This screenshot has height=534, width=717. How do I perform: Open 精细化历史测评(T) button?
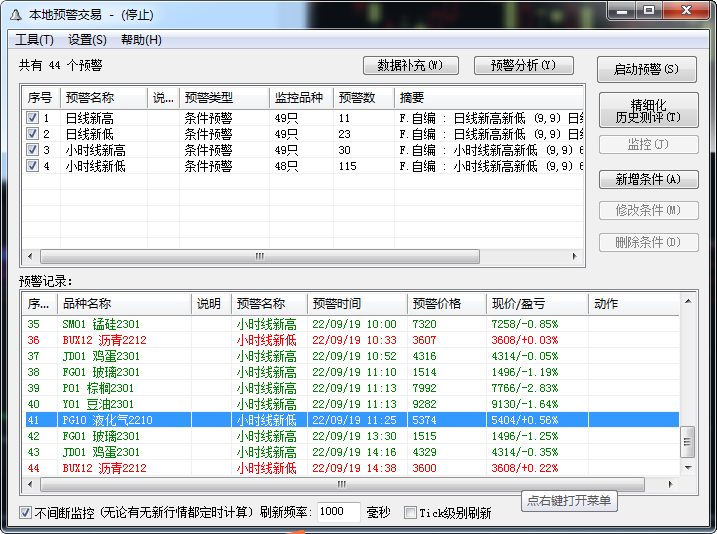click(648, 110)
